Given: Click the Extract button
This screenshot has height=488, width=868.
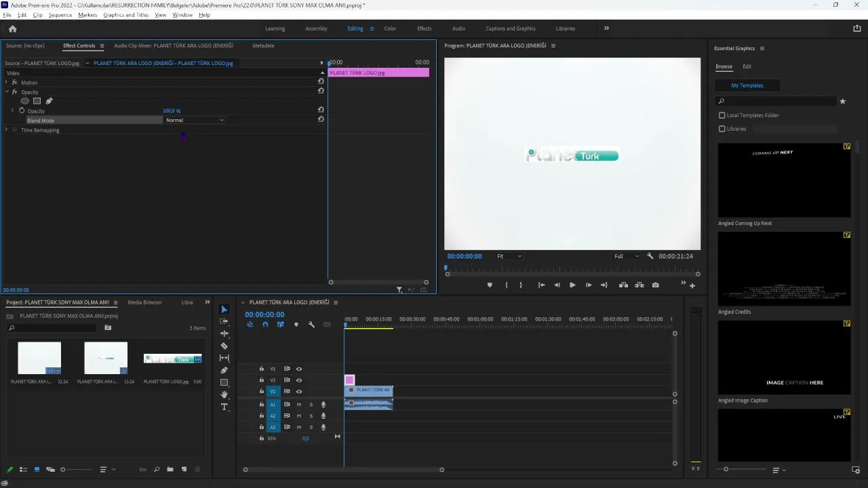Looking at the screenshot, I should [x=639, y=285].
